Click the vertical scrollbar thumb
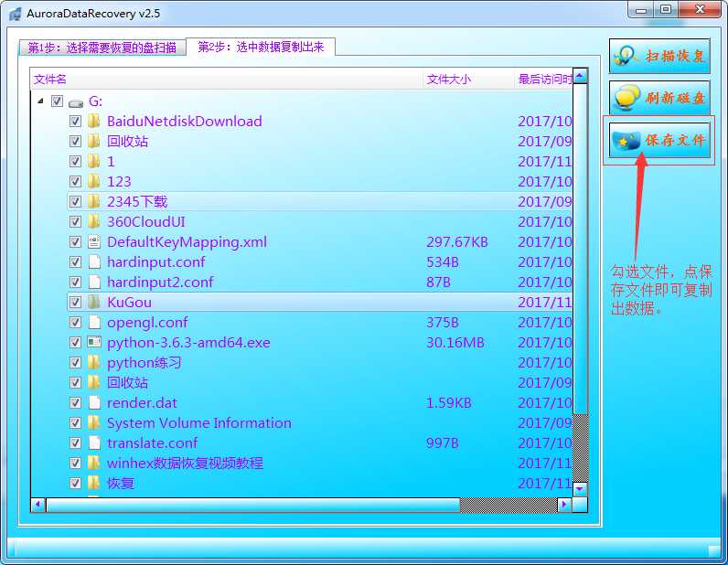 click(x=580, y=249)
